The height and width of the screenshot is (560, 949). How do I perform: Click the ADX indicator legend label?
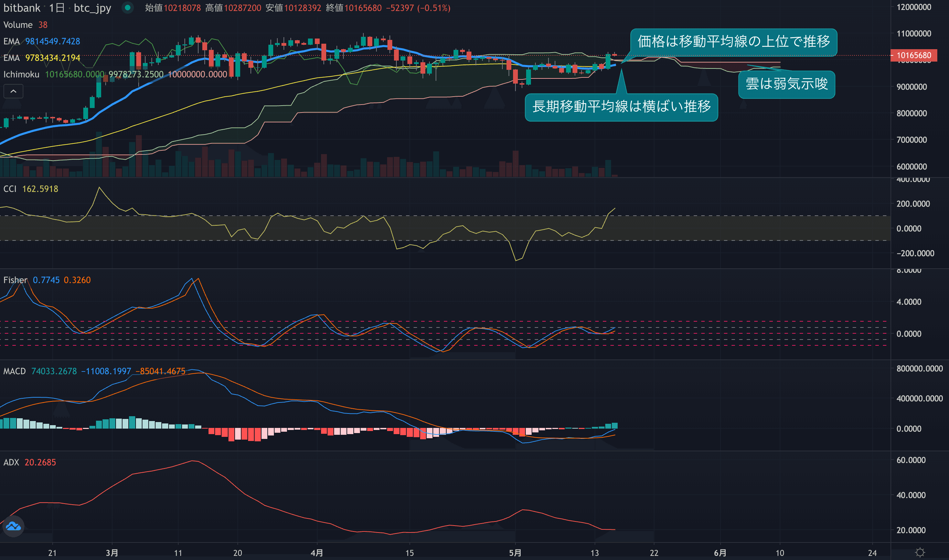tap(11, 462)
